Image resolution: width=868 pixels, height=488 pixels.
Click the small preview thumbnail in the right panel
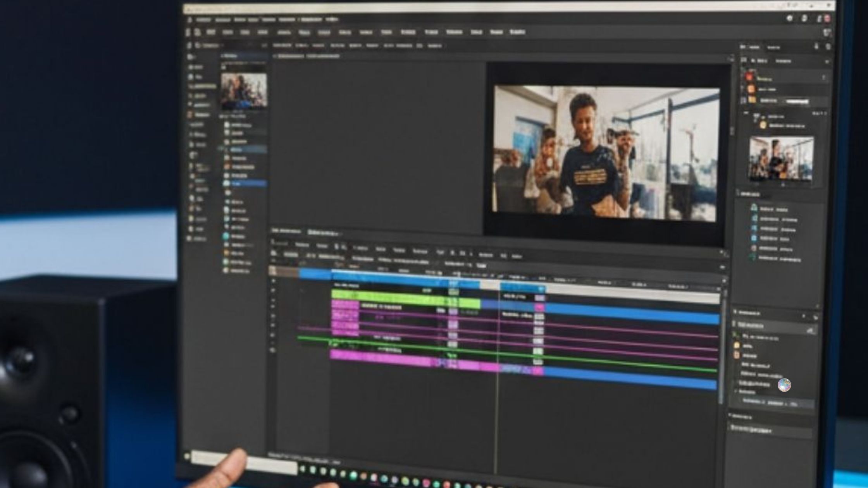(781, 158)
